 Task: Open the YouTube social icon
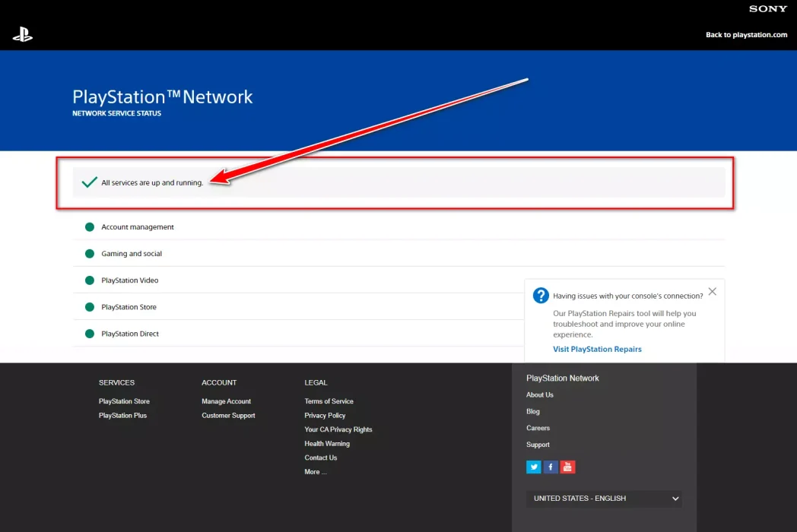568,467
